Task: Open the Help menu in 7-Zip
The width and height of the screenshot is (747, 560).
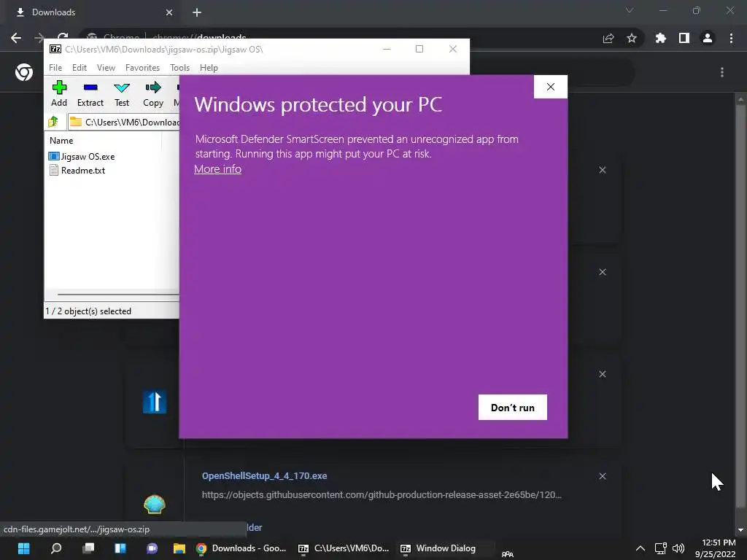Action: tap(209, 68)
